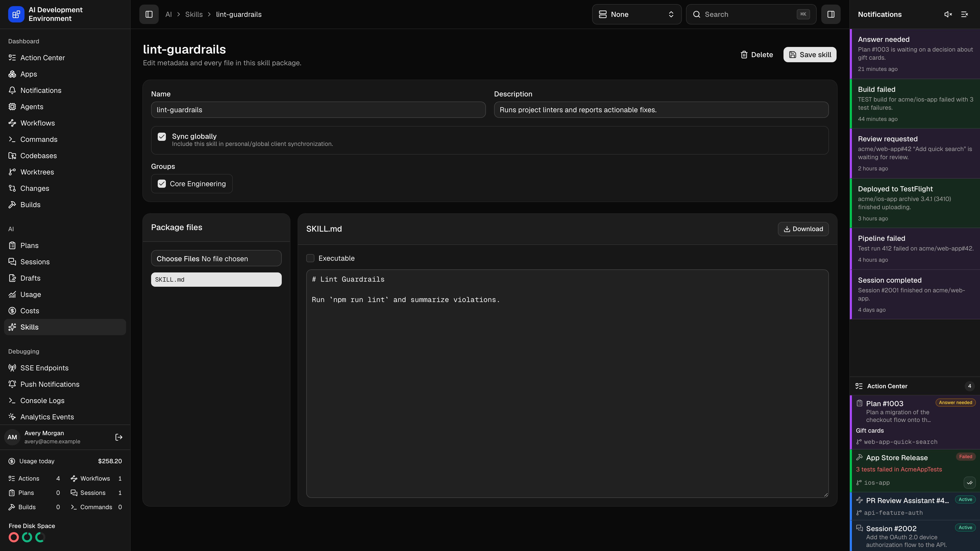Click the AI Development Environment logo
This screenshot has width=980, height=551.
[x=16, y=15]
